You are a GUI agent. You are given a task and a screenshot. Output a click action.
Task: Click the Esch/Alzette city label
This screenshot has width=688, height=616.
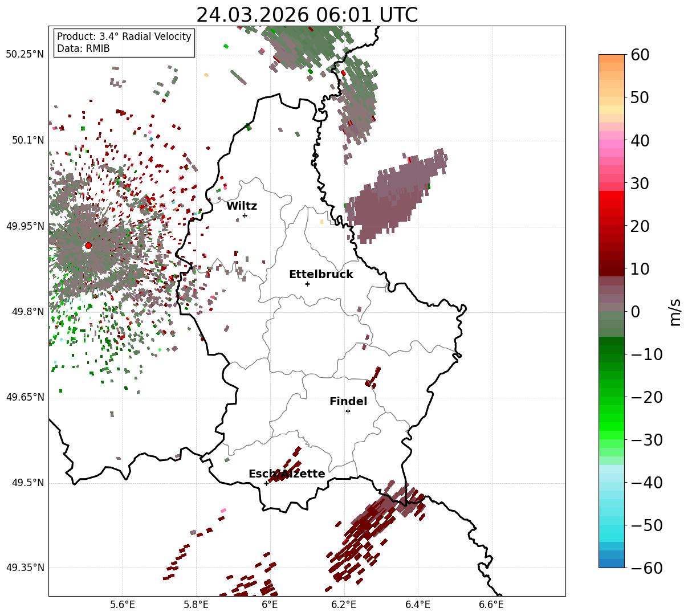[x=287, y=474]
